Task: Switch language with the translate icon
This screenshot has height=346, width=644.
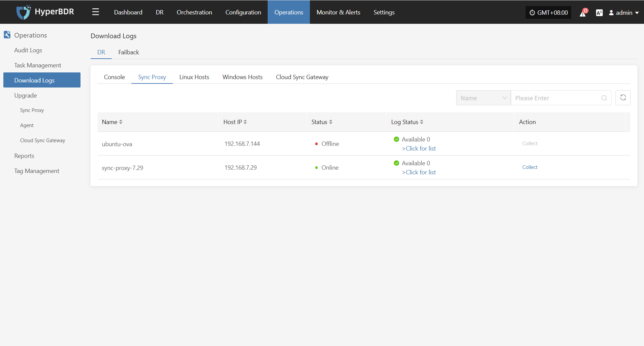Action: [599, 13]
